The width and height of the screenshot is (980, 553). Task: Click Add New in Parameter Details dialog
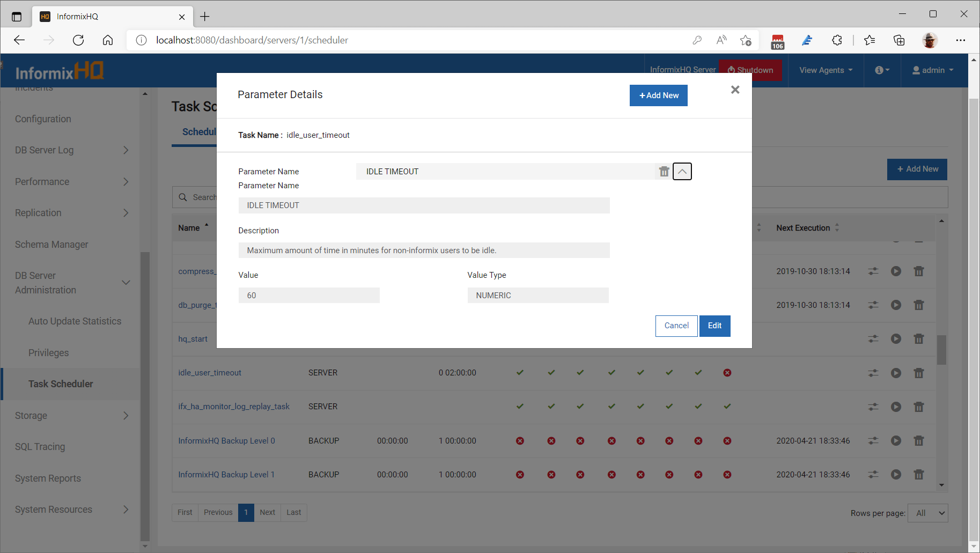tap(658, 95)
